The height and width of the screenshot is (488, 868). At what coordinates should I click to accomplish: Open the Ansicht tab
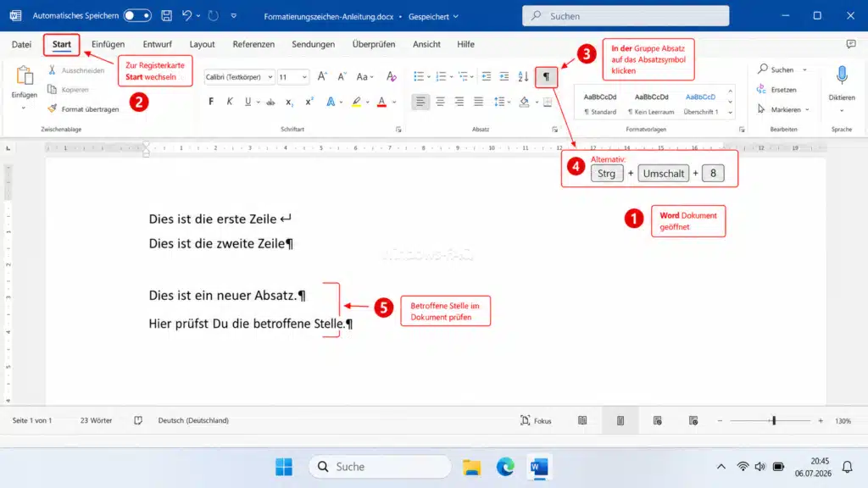tap(426, 44)
